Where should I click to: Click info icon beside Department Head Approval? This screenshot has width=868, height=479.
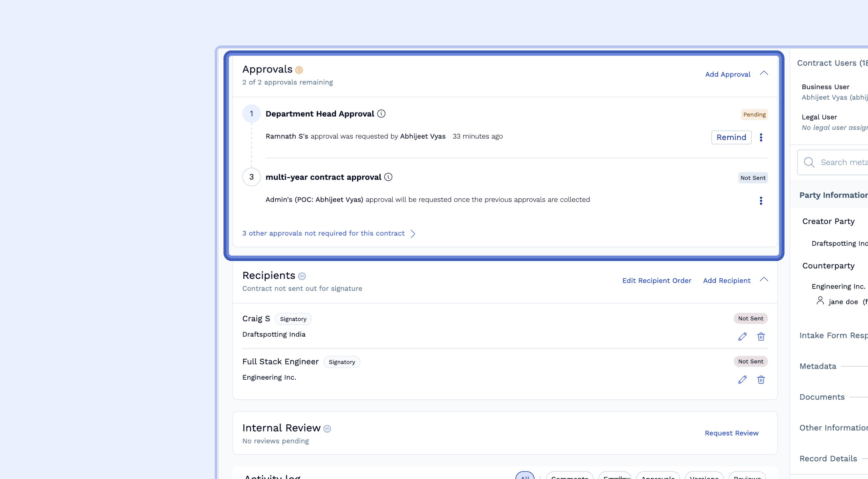(381, 114)
